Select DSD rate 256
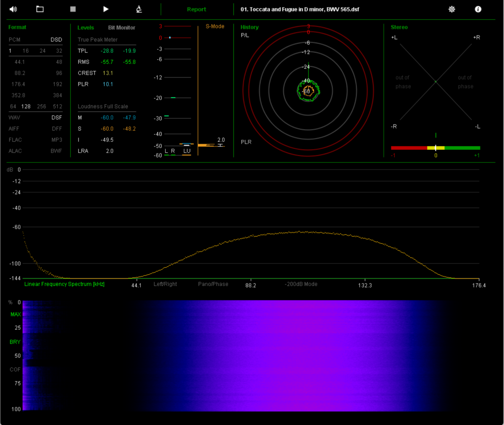The image size is (504, 425). point(42,107)
